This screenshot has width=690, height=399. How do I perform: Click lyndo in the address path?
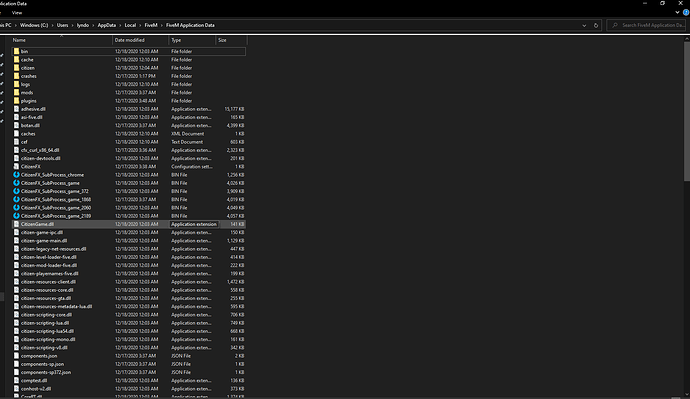point(83,25)
